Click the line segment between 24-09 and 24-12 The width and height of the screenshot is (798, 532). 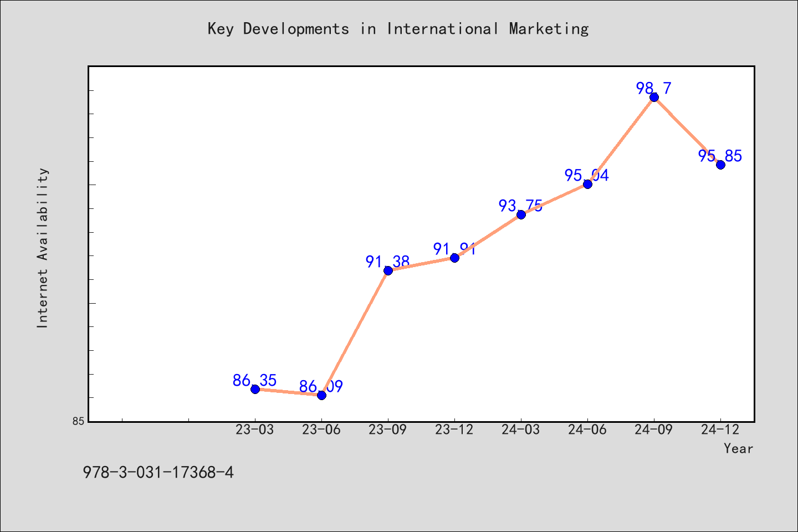point(687,131)
